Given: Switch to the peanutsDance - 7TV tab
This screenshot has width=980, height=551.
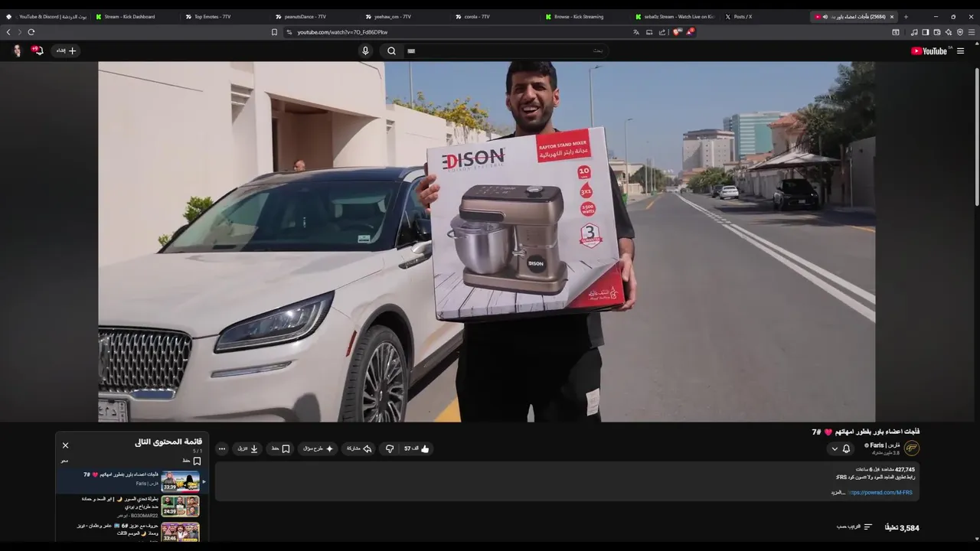Looking at the screenshot, I should [x=305, y=17].
